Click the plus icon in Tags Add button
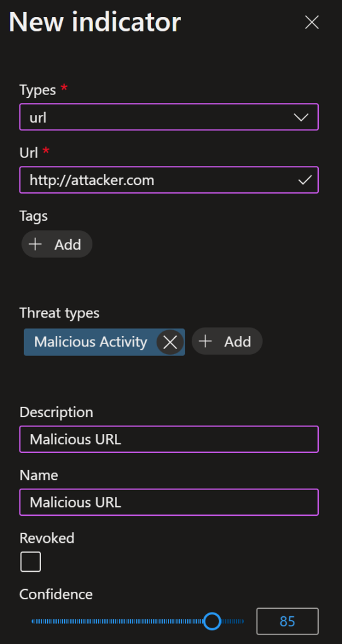342x644 pixels. point(35,245)
